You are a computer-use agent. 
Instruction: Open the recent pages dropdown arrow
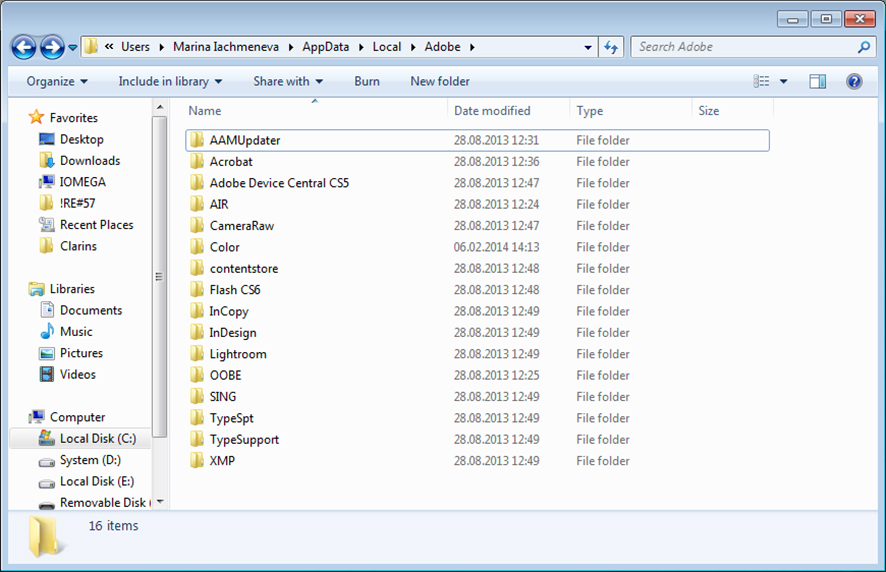73,48
